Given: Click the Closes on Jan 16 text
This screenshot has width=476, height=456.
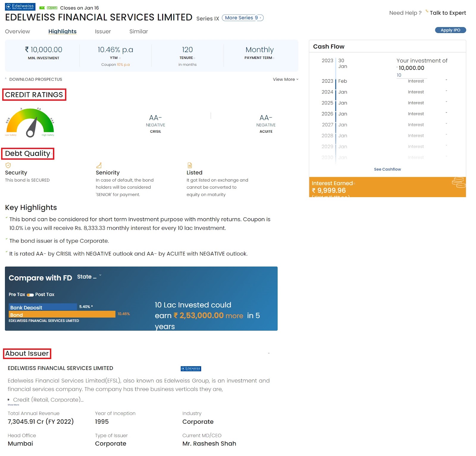Looking at the screenshot, I should [79, 8].
